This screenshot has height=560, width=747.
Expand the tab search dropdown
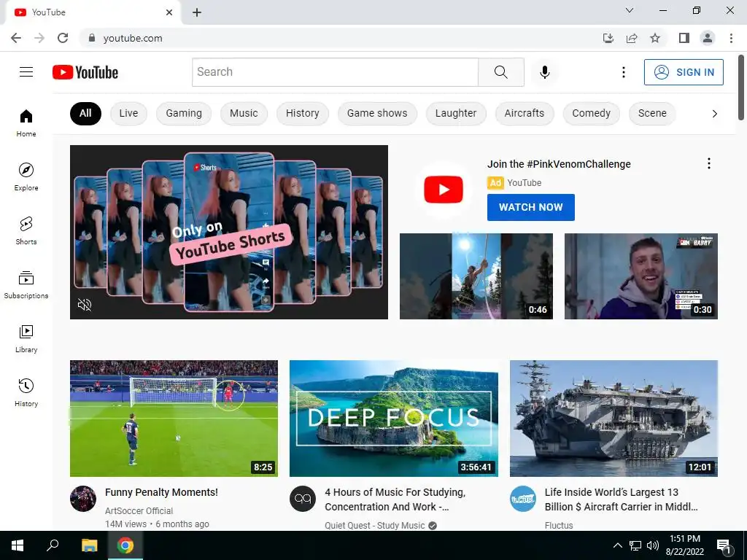[630, 10]
